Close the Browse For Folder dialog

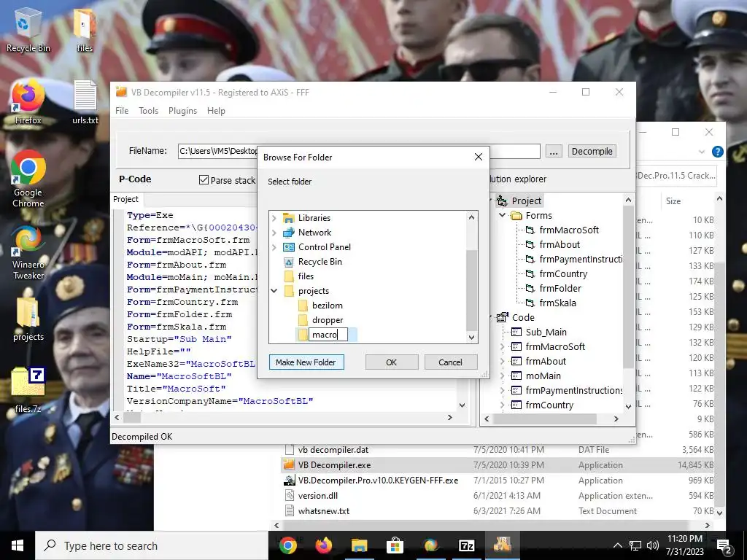click(x=479, y=157)
